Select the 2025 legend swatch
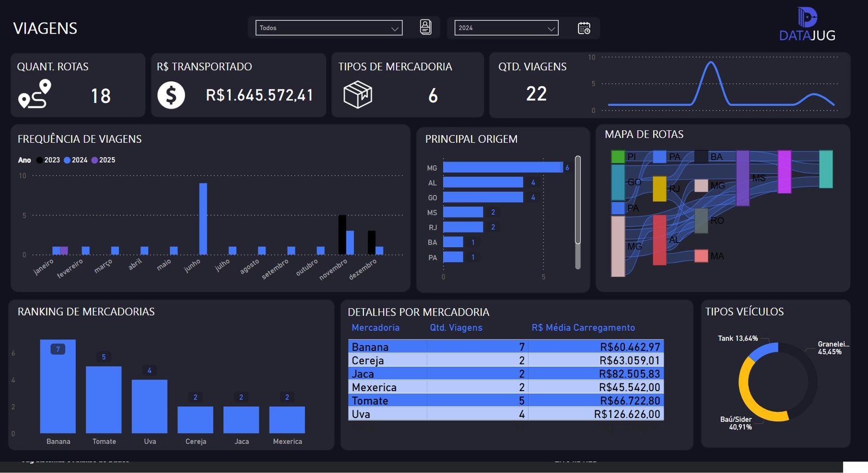Image resolution: width=868 pixels, height=473 pixels. pyautogui.click(x=95, y=160)
